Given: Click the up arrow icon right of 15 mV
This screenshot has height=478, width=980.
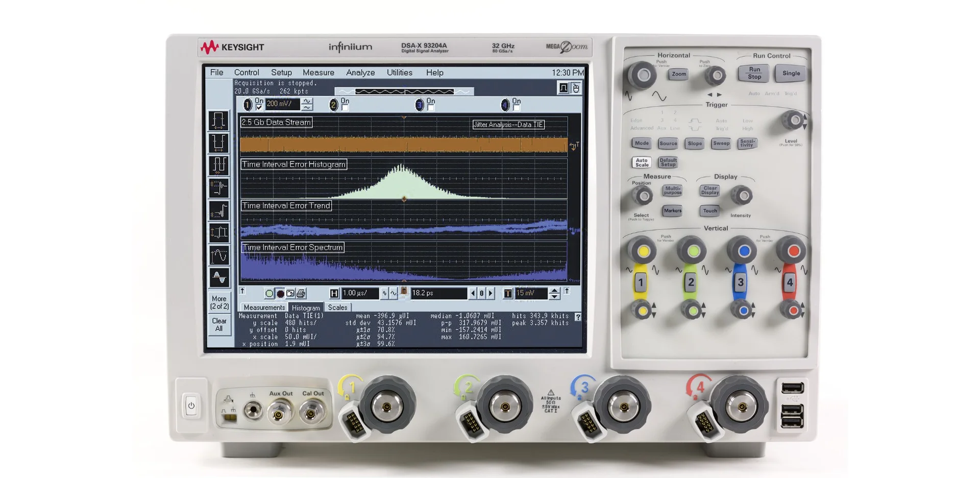Looking at the screenshot, I should pos(567,291).
